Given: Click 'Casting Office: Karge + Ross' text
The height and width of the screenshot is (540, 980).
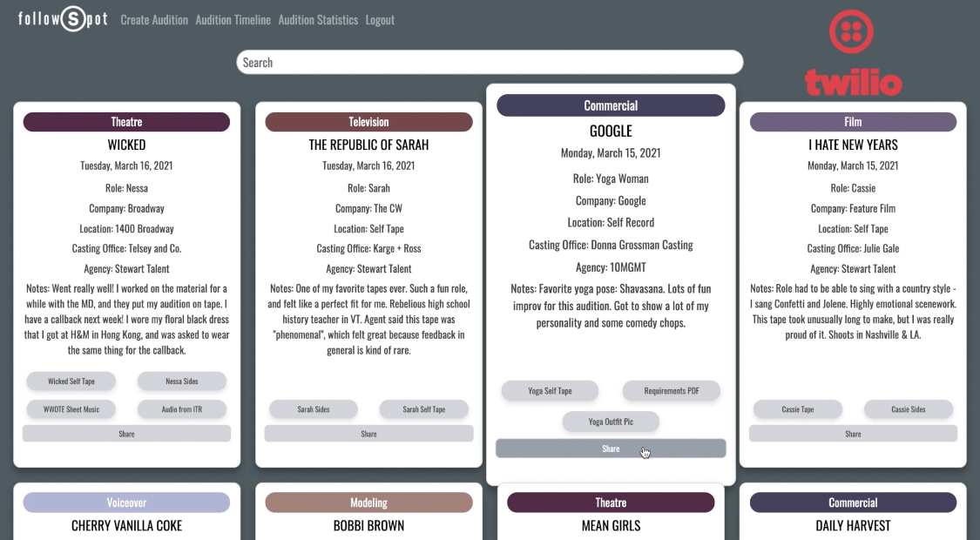Looking at the screenshot, I should click(x=368, y=249).
